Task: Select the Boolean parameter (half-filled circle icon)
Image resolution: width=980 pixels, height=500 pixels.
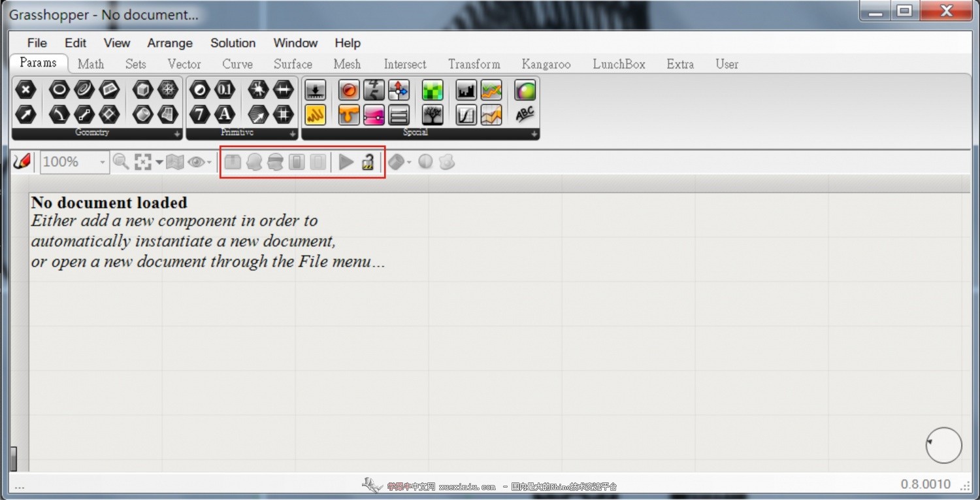Action: 200,90
